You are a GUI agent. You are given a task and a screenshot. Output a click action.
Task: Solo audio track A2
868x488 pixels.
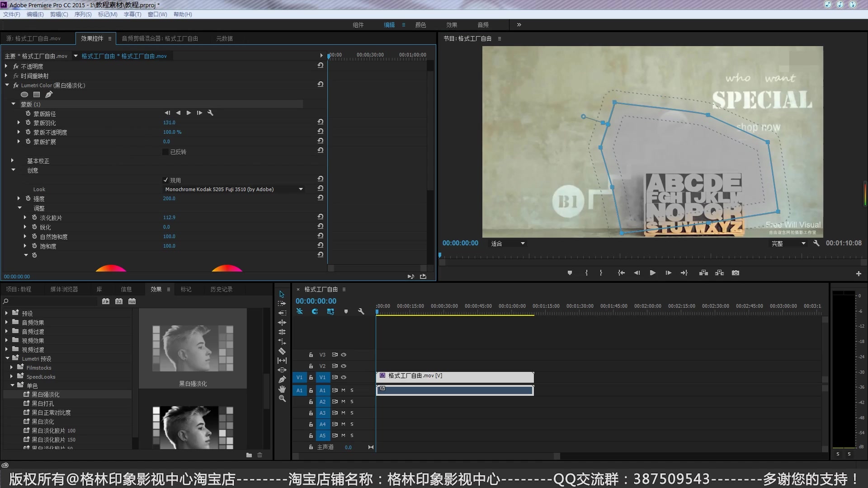click(x=352, y=402)
